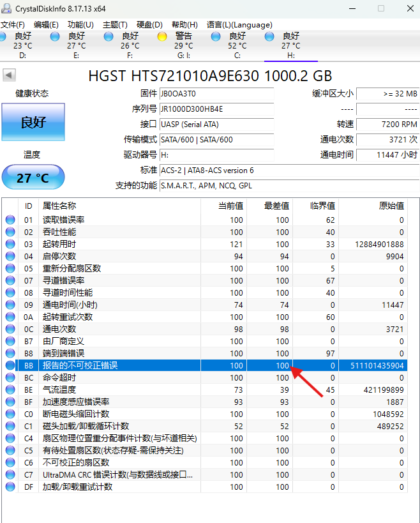Select the 断电磁头缩回计数 attribute row
The height and width of the screenshot is (523, 420).
pyautogui.click(x=205, y=414)
